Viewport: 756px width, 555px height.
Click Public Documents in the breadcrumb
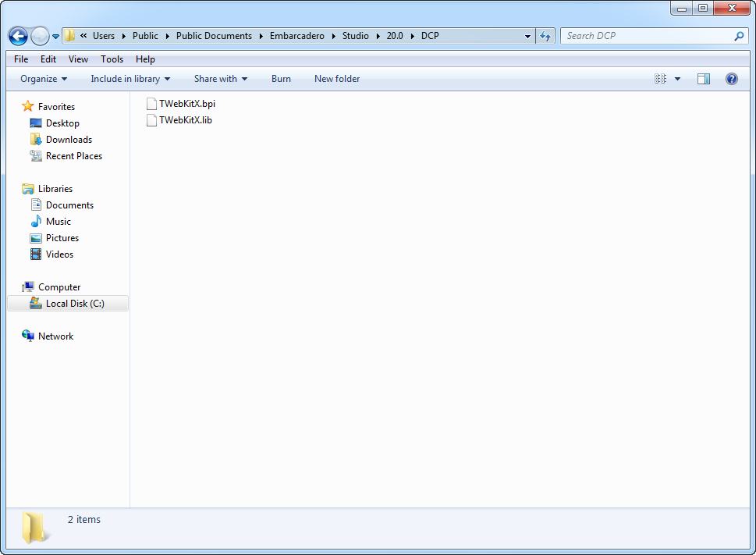pyautogui.click(x=214, y=36)
